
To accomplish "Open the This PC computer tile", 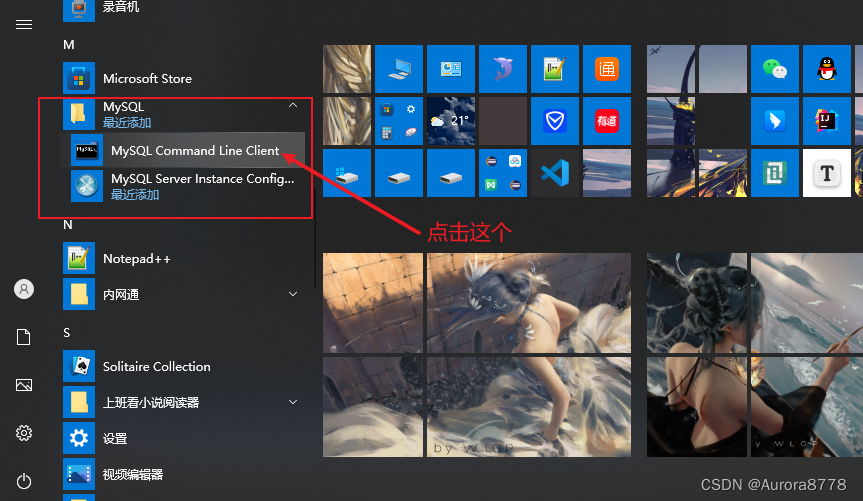I will [x=399, y=69].
